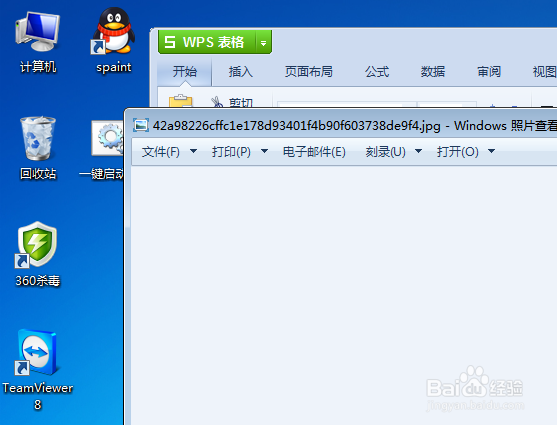The height and width of the screenshot is (425, 557).
Task: Click the paste clipboard icon in WPS
Action: (180, 101)
